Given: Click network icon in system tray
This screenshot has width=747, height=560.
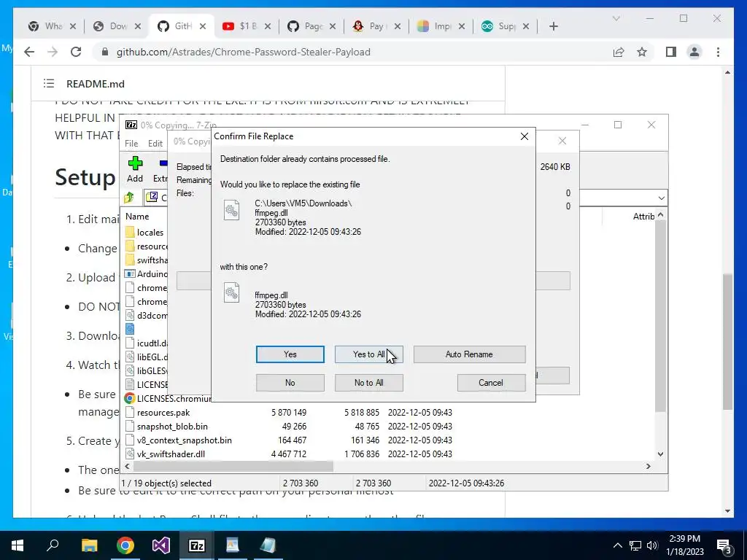Looking at the screenshot, I should [x=635, y=545].
